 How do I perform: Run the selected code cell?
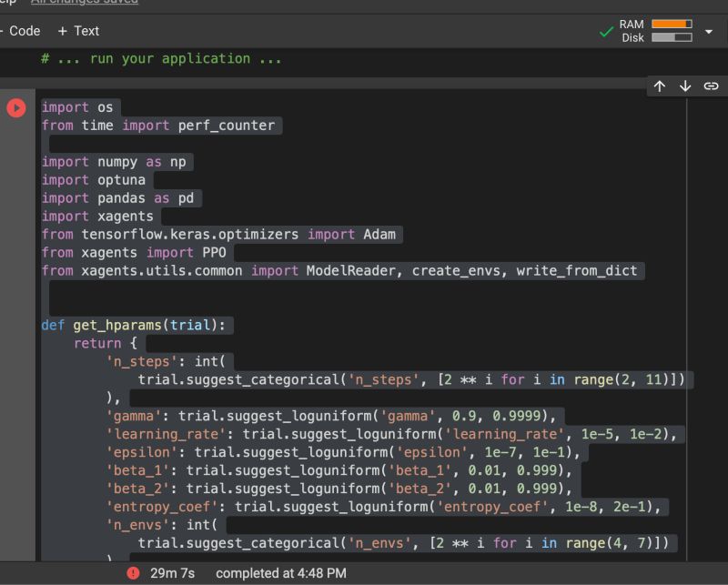[15, 107]
